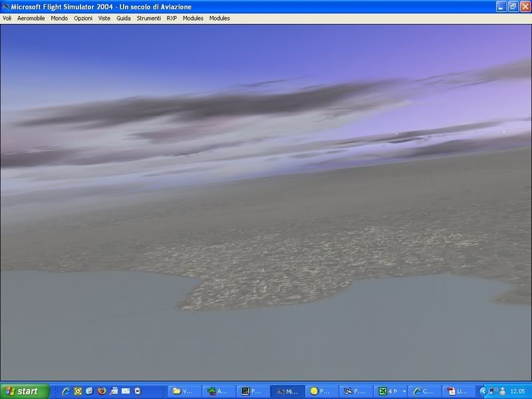Switch to the monitor icon taskbar app
The height and width of the screenshot is (399, 532).
coord(253,392)
